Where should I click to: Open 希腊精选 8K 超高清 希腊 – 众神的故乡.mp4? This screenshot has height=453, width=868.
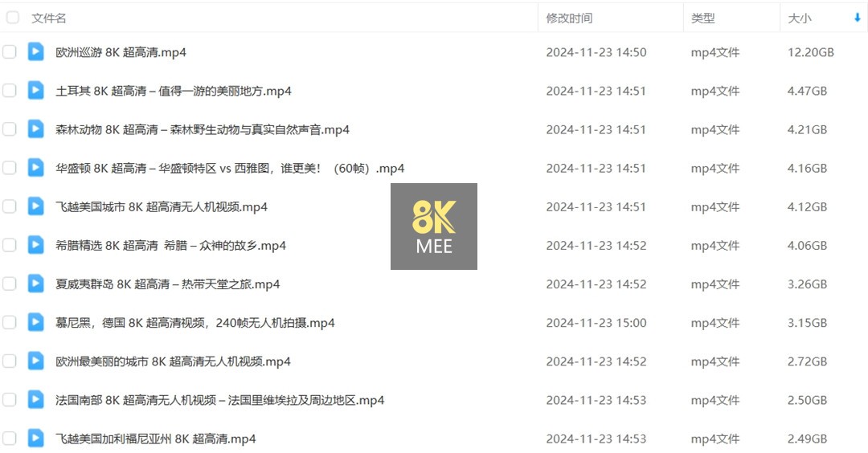(170, 246)
